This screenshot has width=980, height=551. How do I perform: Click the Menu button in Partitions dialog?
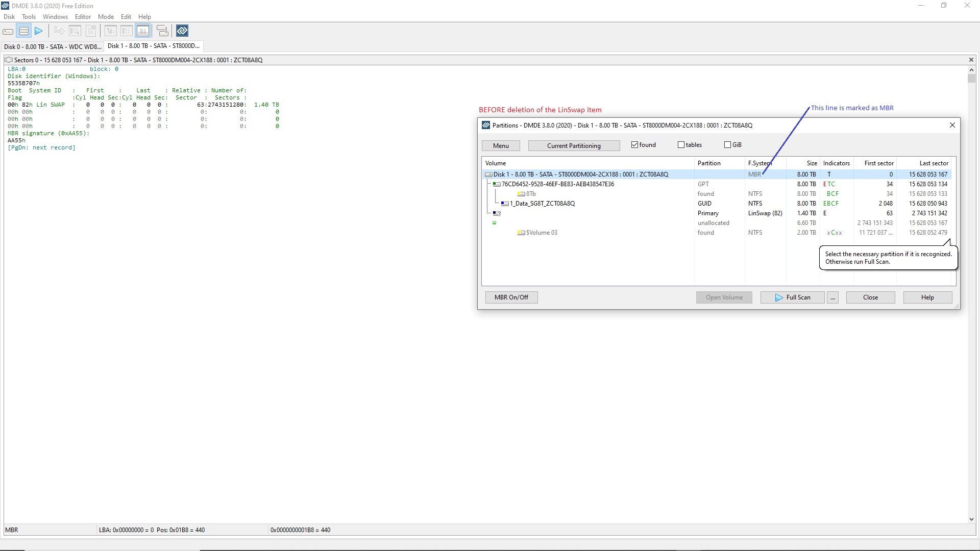tap(501, 146)
